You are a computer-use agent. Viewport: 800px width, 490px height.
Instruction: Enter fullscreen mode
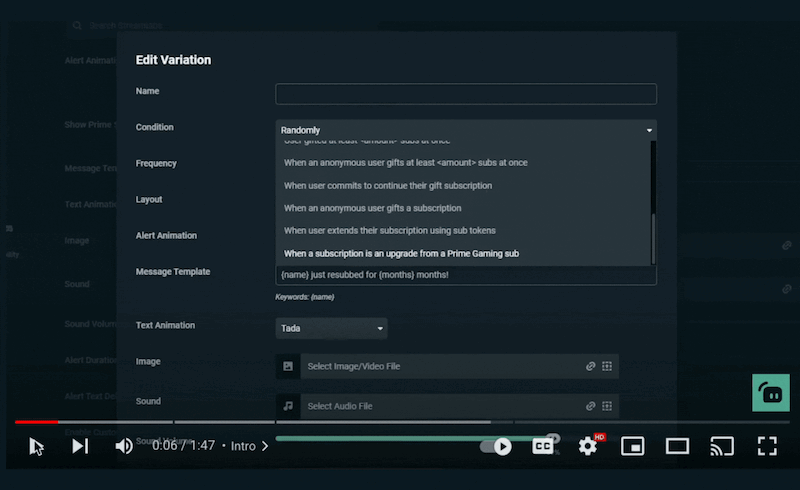tap(767, 446)
